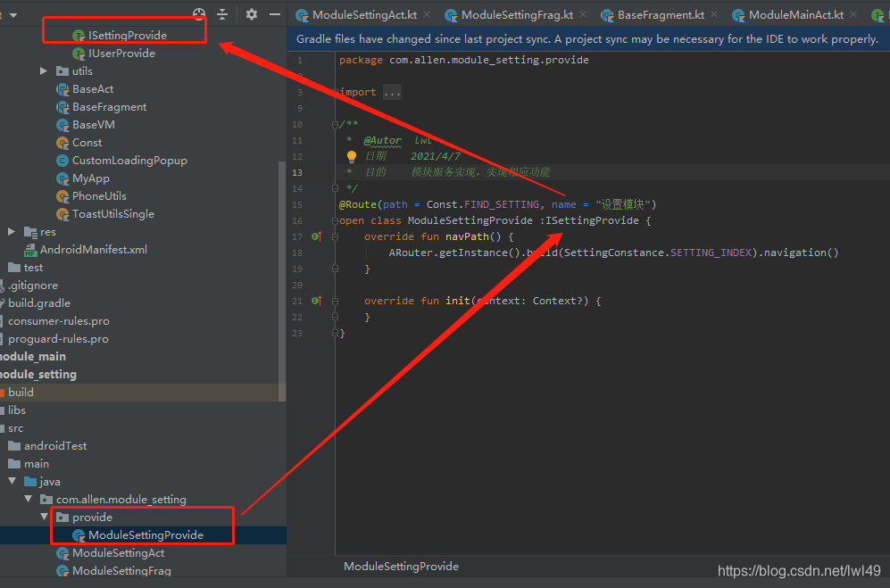Viewport: 890px width, 588px height.
Task: Switch to ModuleSettingFrag.kt tab
Action: 517,15
